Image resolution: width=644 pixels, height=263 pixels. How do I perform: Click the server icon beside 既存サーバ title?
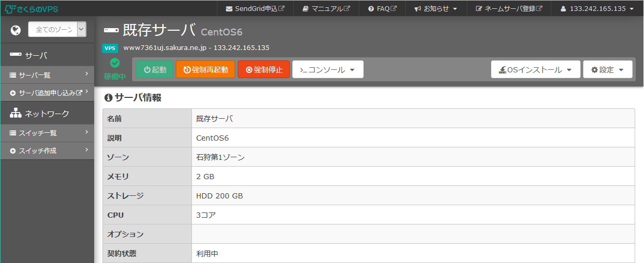pyautogui.click(x=111, y=30)
